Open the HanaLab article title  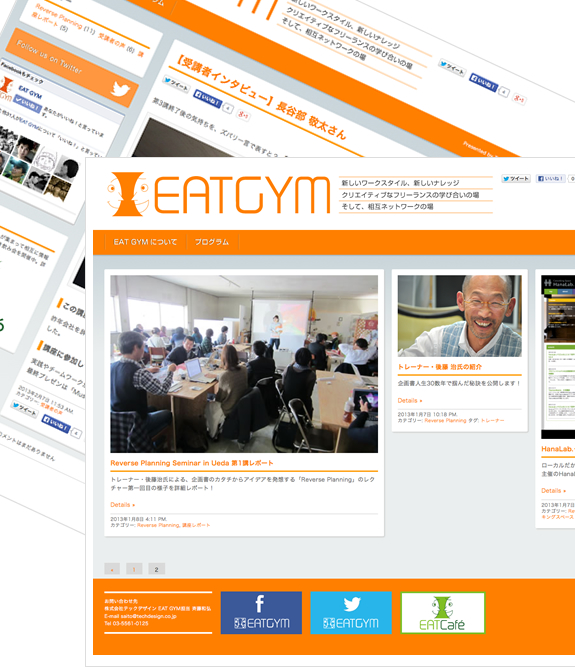(558, 449)
